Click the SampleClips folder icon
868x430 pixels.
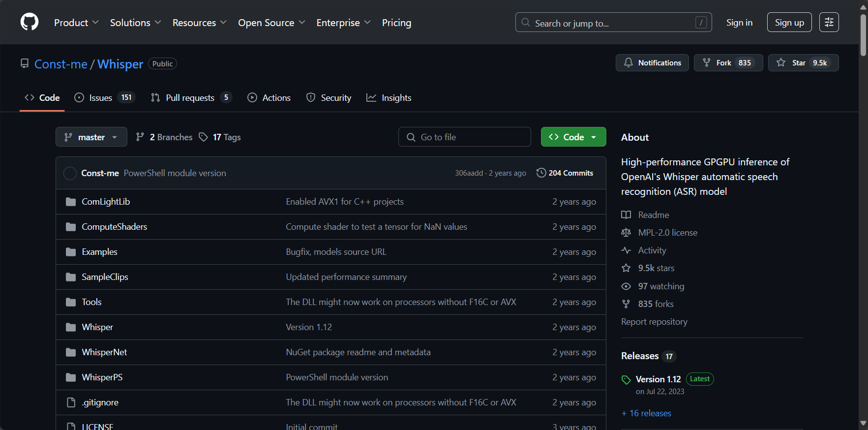point(71,277)
